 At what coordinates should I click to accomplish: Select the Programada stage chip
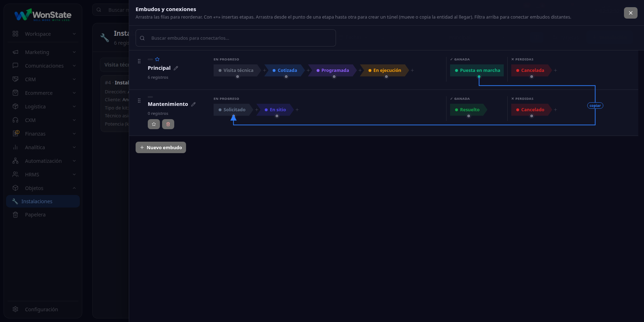click(x=332, y=70)
